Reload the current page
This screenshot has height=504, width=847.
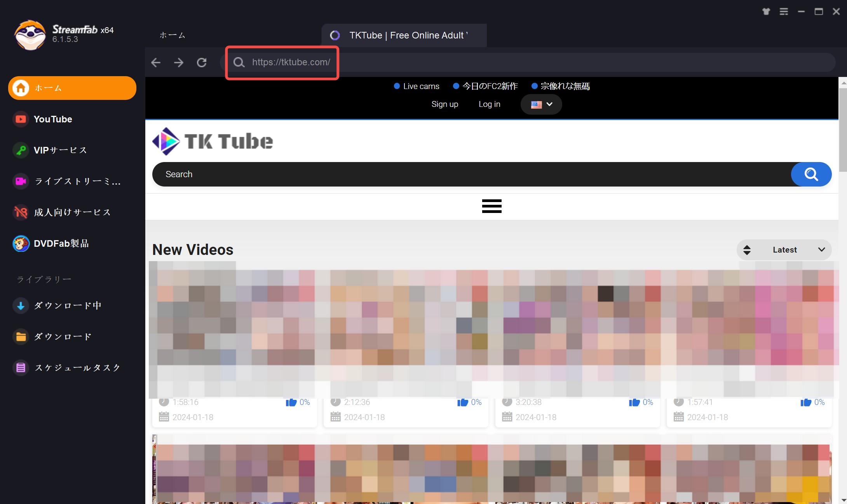click(x=202, y=62)
